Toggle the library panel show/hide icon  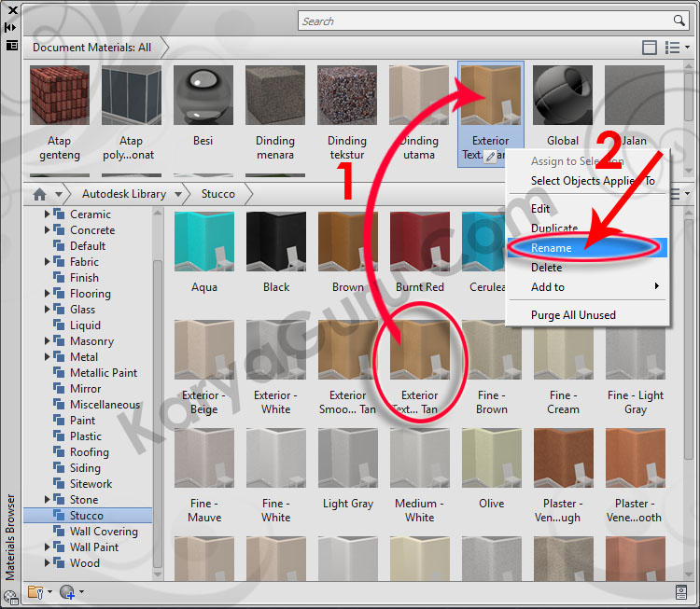650,48
